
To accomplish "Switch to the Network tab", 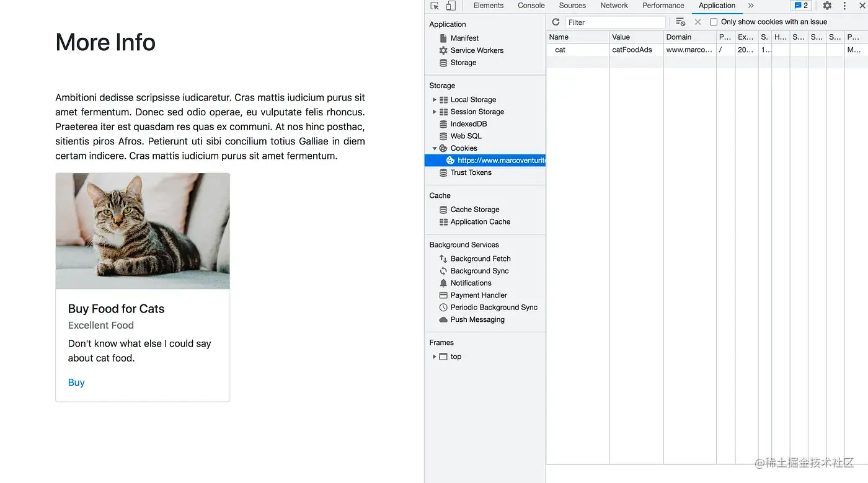I will (614, 6).
